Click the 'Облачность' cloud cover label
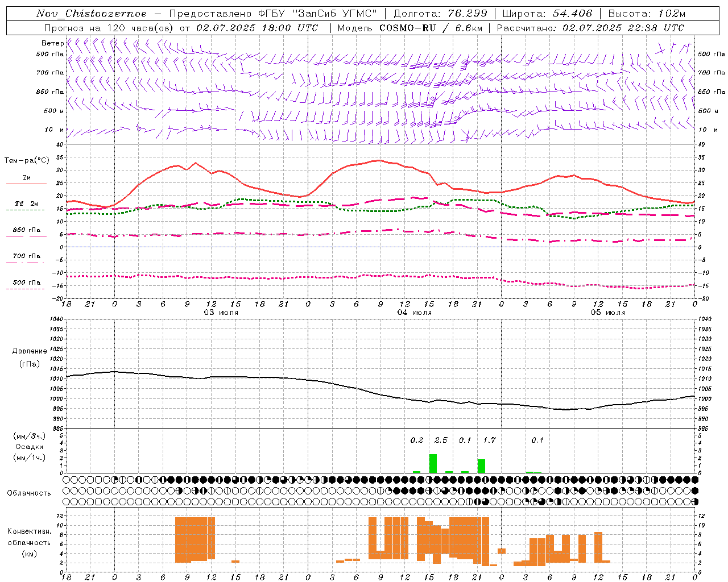The width and height of the screenshot is (728, 582). [x=29, y=493]
